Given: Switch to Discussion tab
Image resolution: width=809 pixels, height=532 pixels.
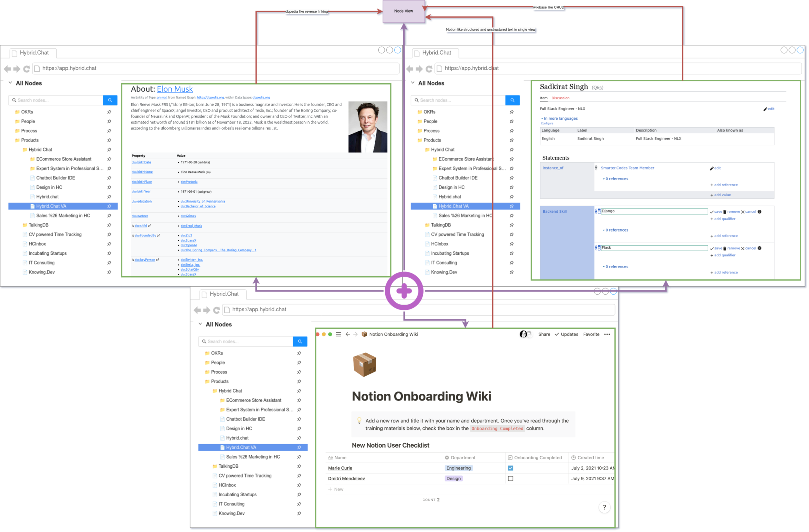Looking at the screenshot, I should click(x=560, y=98).
